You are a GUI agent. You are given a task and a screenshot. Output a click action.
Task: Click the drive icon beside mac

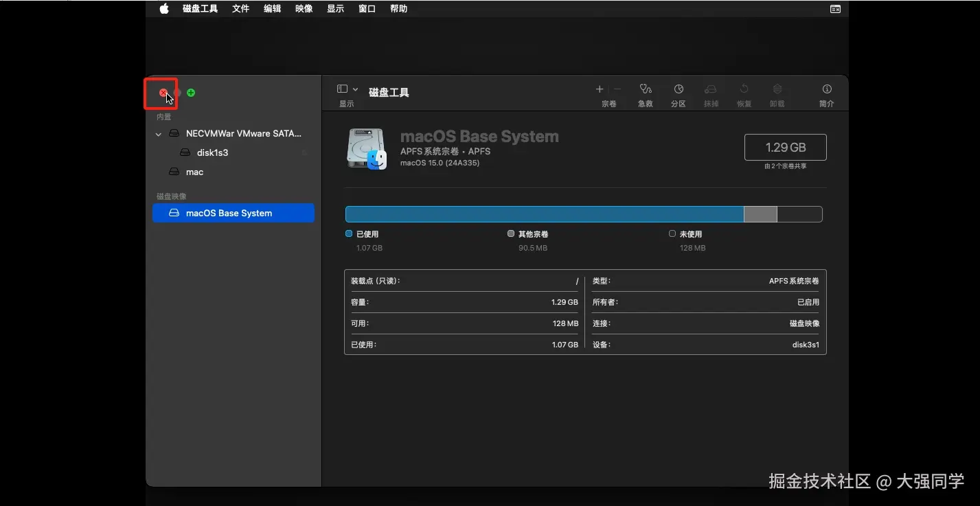click(x=174, y=172)
